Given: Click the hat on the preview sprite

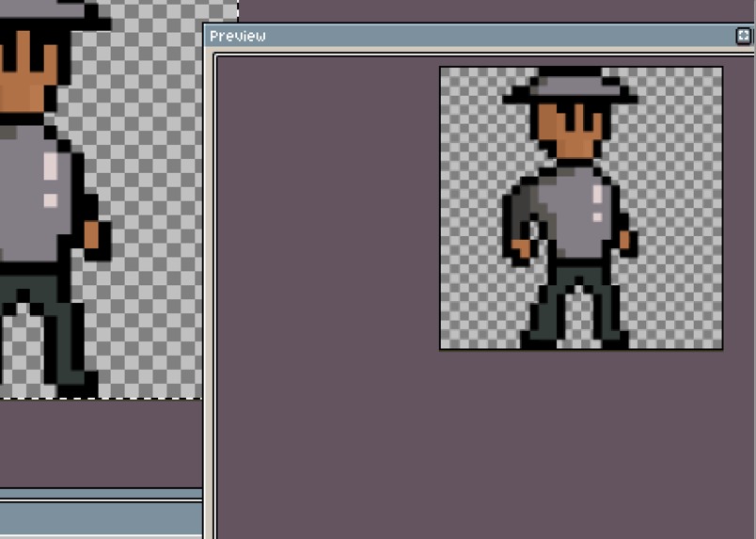Looking at the screenshot, I should pyautogui.click(x=570, y=87).
